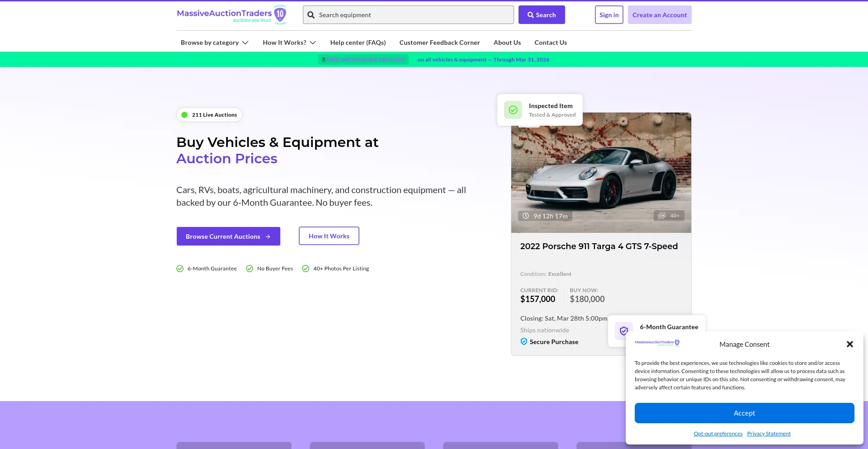868x449 pixels.
Task: Open Opt-out preferences link
Action: pos(718,434)
